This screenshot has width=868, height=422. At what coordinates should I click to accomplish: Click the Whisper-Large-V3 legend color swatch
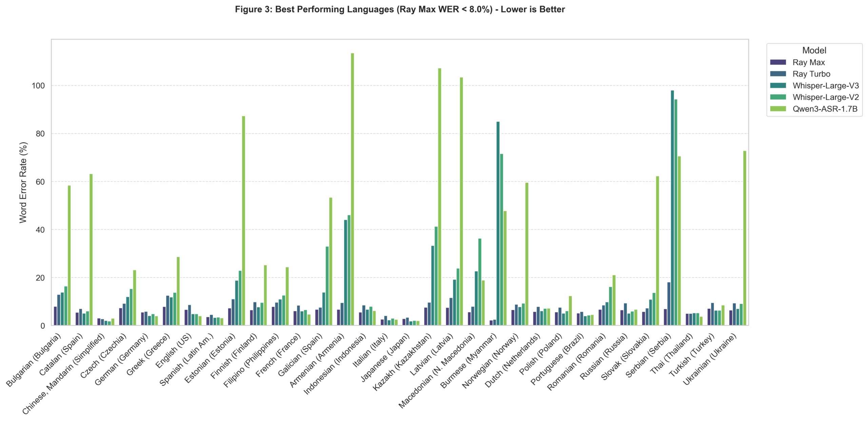coord(777,85)
